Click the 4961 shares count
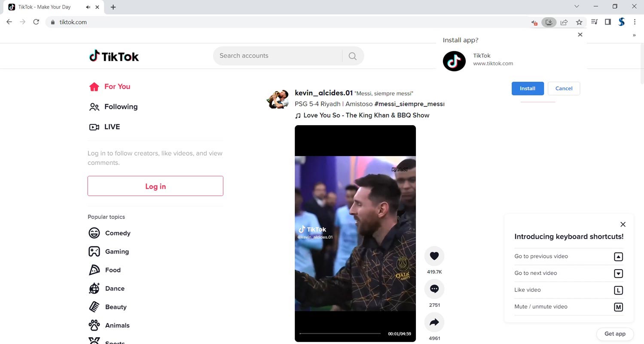 tap(434, 338)
